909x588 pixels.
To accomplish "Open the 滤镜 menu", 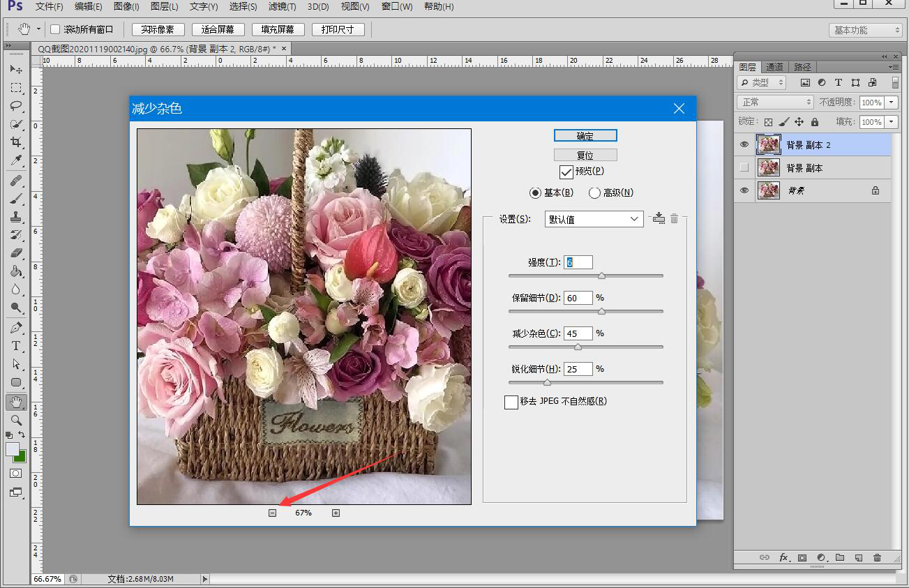I will coord(282,7).
